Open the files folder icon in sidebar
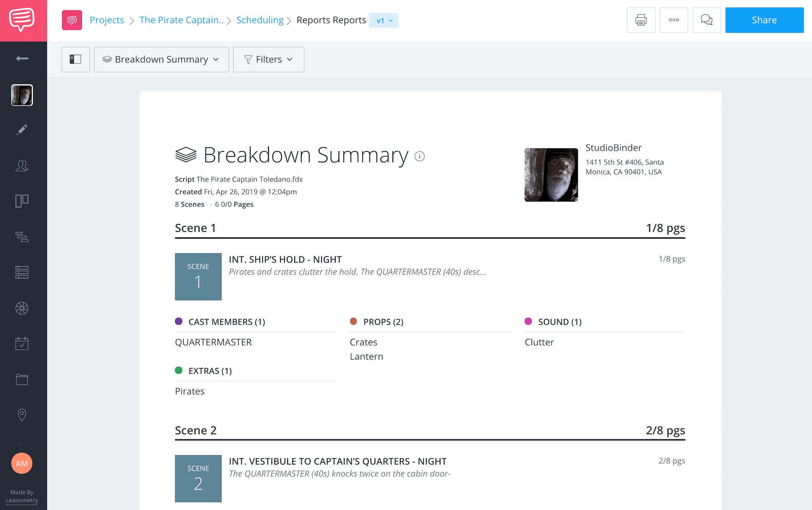 22,379
